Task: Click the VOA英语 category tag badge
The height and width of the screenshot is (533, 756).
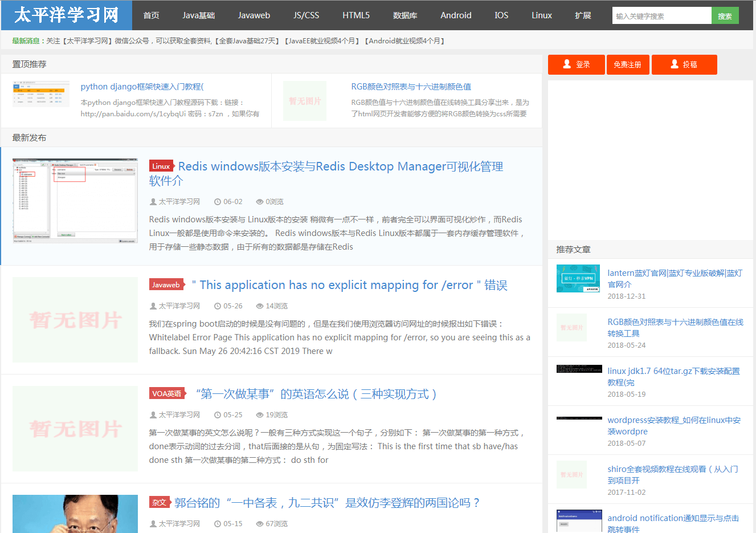Action: pyautogui.click(x=167, y=393)
